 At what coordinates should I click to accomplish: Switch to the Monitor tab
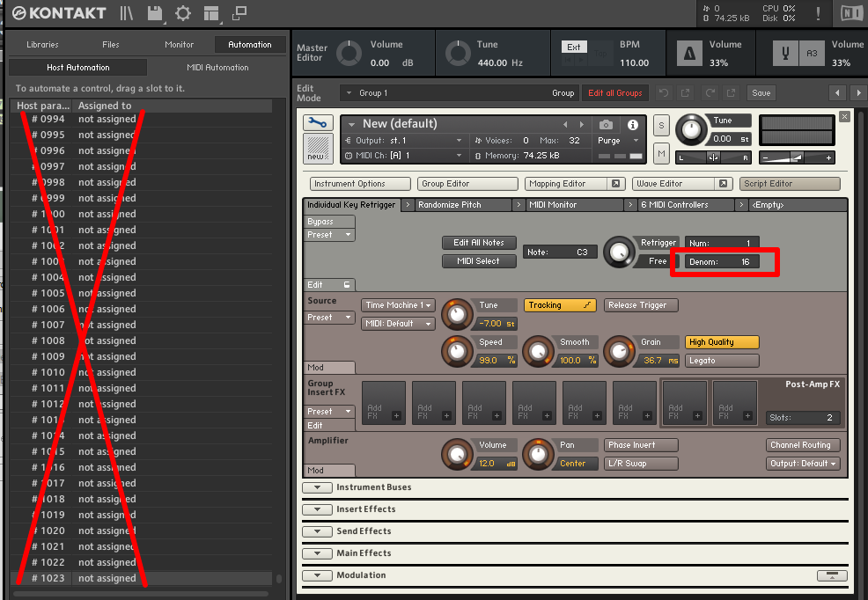(180, 45)
